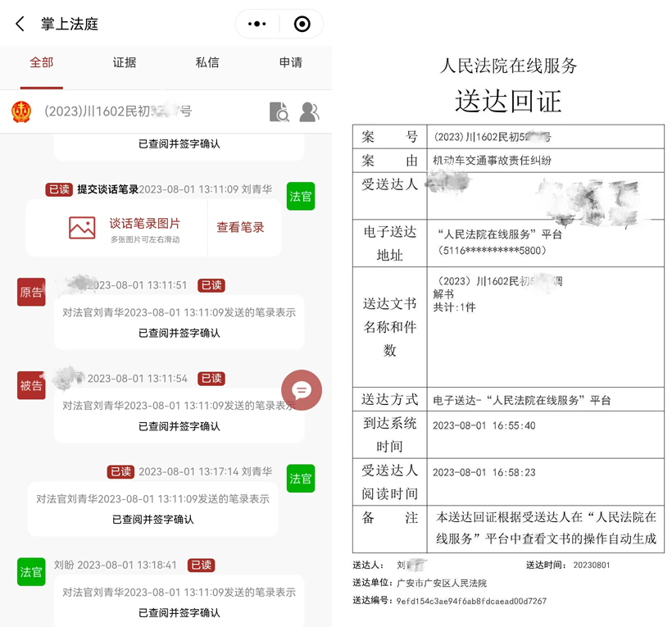This screenshot has height=627, width=672.
Task: Open the case document search icon
Action: pos(279,112)
